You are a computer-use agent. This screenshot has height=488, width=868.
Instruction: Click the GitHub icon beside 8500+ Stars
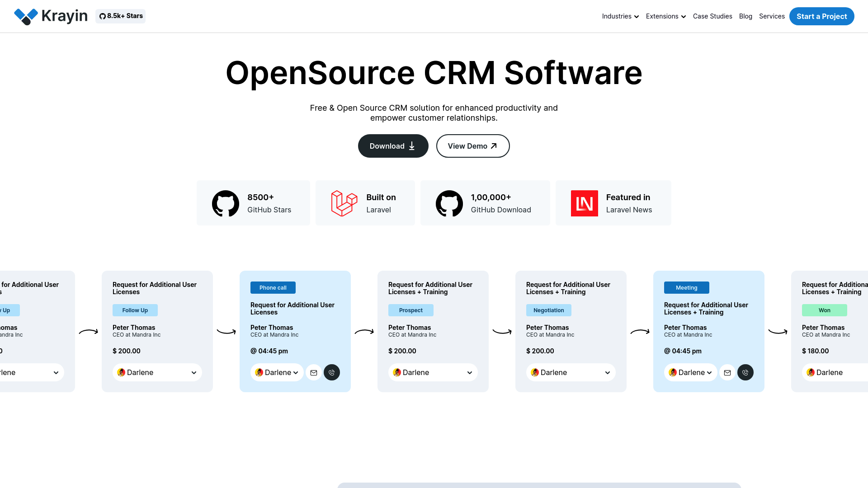pyautogui.click(x=226, y=203)
